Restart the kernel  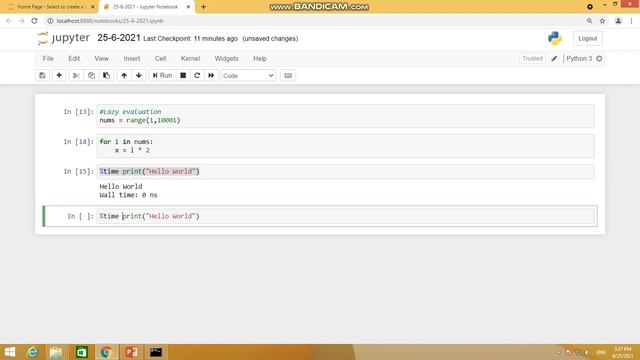197,76
